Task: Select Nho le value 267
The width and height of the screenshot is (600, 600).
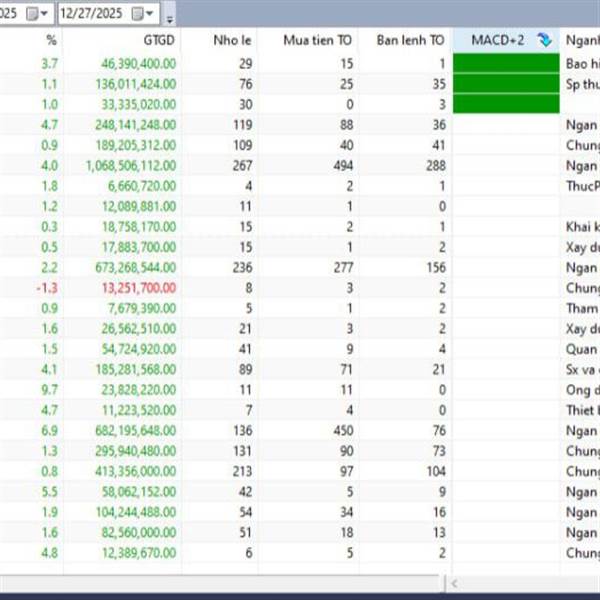Action: [243, 165]
